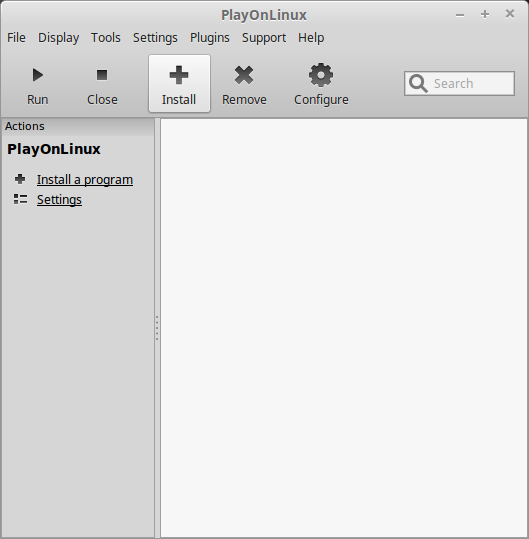Open the Support menu
Viewport: 529px width, 539px height.
coord(264,37)
